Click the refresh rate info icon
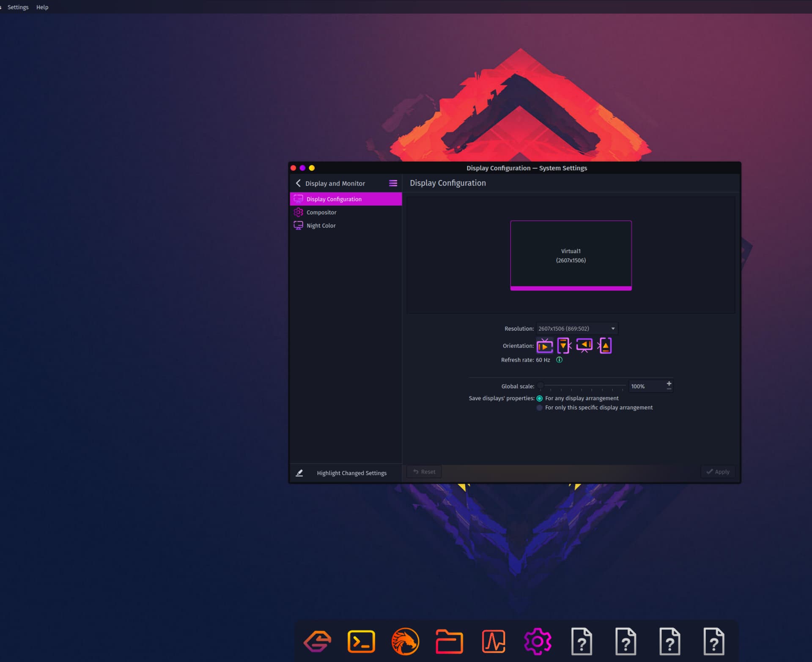Image resolution: width=812 pixels, height=662 pixels. pos(559,360)
